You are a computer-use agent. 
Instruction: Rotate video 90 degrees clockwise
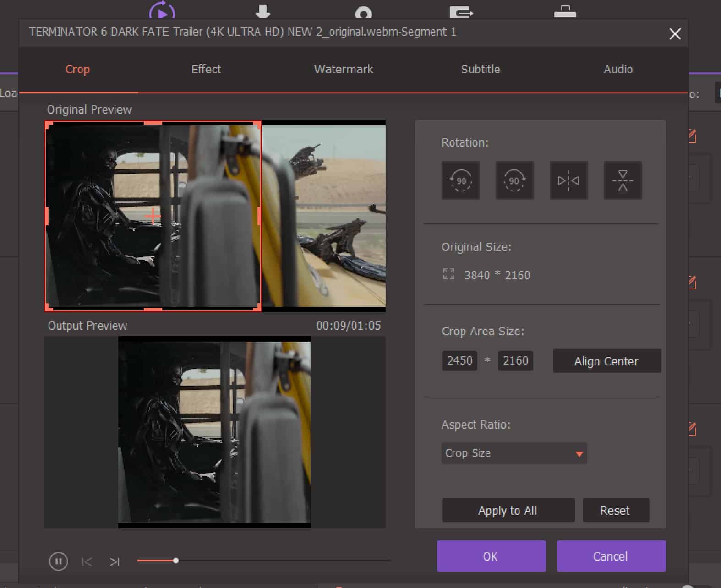pos(514,180)
